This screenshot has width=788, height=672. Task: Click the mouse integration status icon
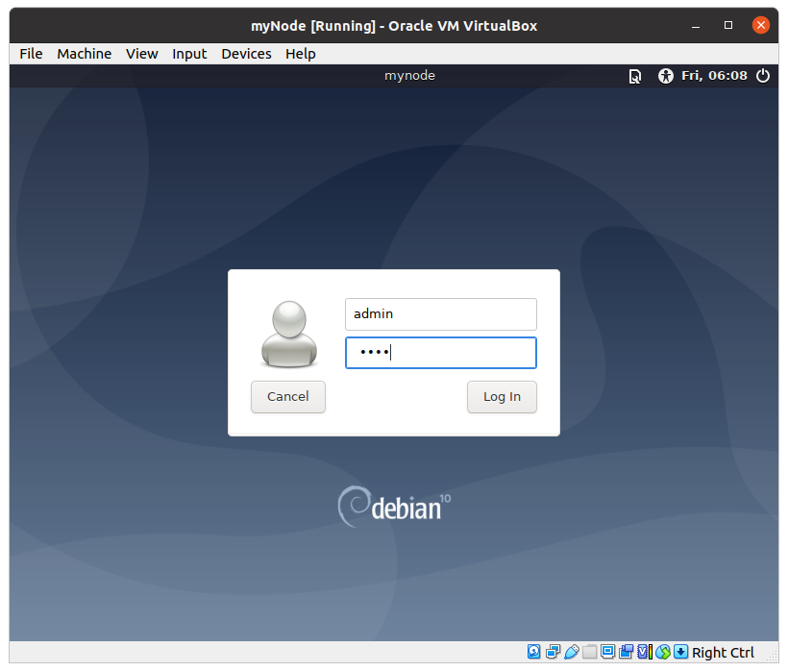click(663, 652)
